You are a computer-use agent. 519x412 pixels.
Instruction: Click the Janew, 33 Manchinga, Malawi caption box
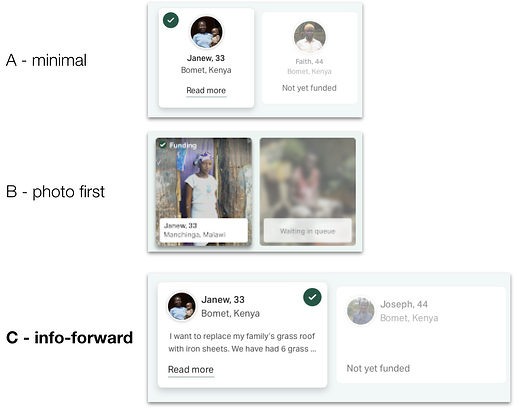coord(204,230)
